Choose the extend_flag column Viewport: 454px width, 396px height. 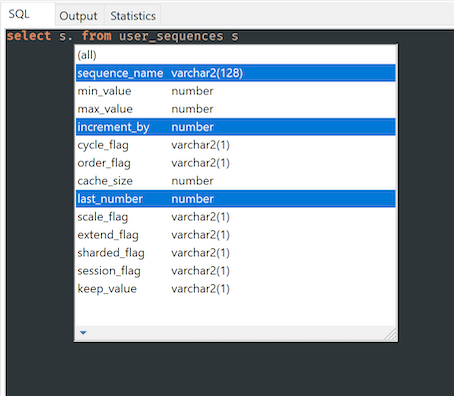[235, 235]
